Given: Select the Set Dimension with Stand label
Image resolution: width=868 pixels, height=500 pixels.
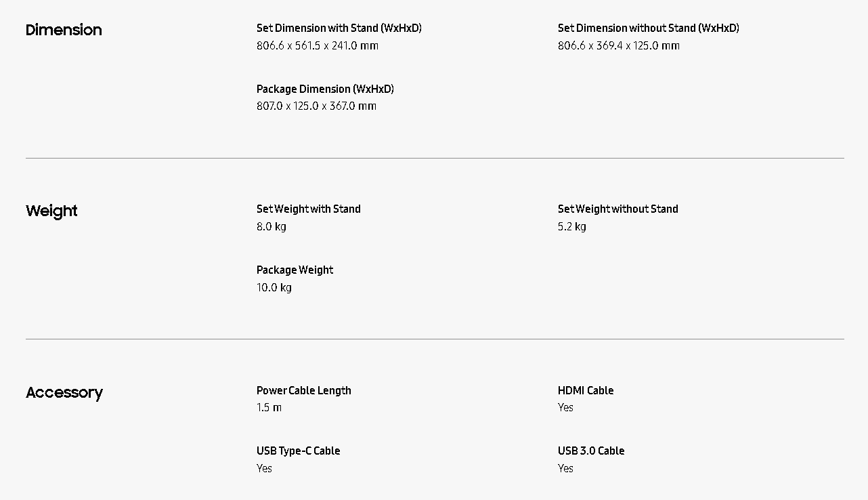Looking at the screenshot, I should point(339,28).
